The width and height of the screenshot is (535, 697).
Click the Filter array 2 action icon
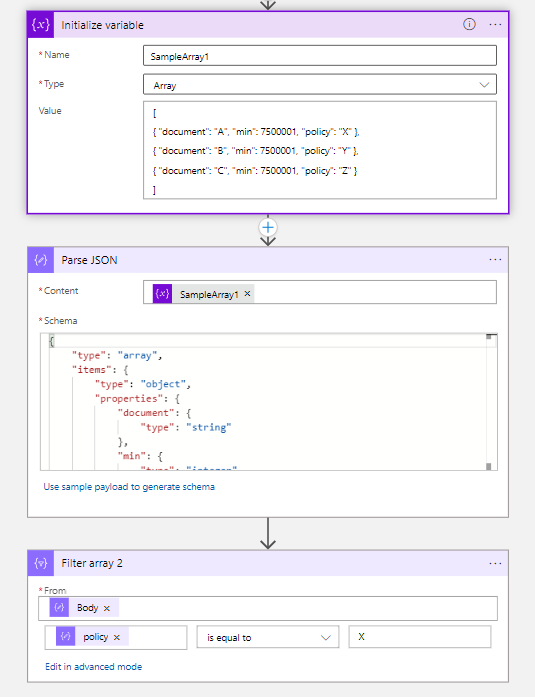click(40, 563)
